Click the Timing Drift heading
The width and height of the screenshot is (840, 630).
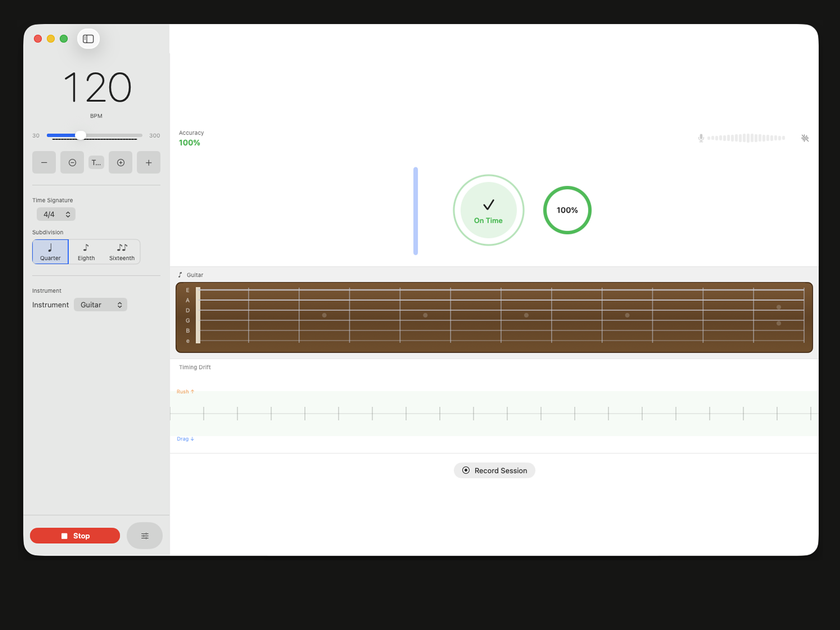pos(195,367)
